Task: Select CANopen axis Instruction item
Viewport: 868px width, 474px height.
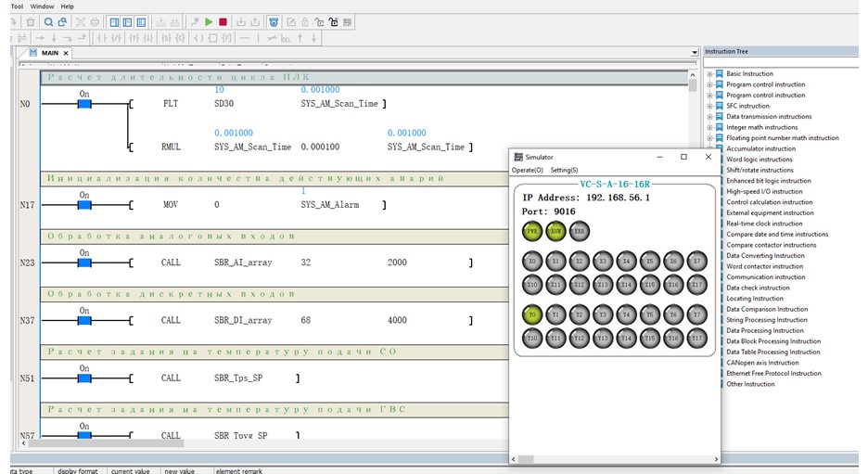Action: coord(762,363)
